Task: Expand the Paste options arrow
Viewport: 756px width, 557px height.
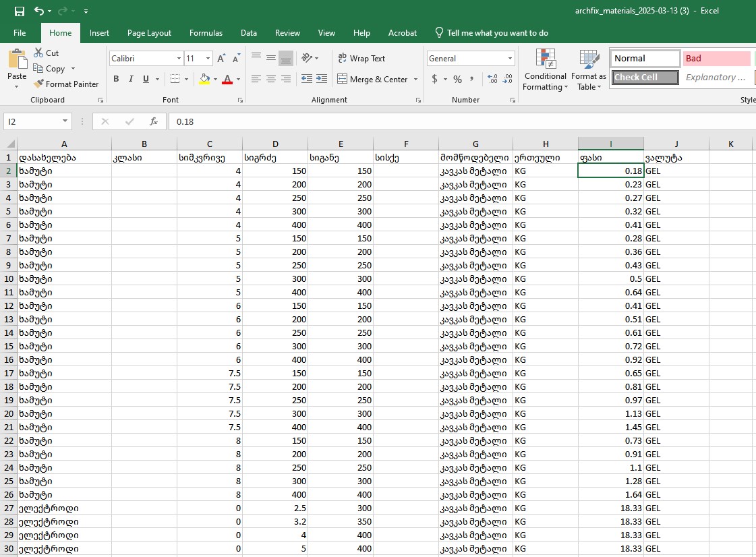Action: coord(17,87)
